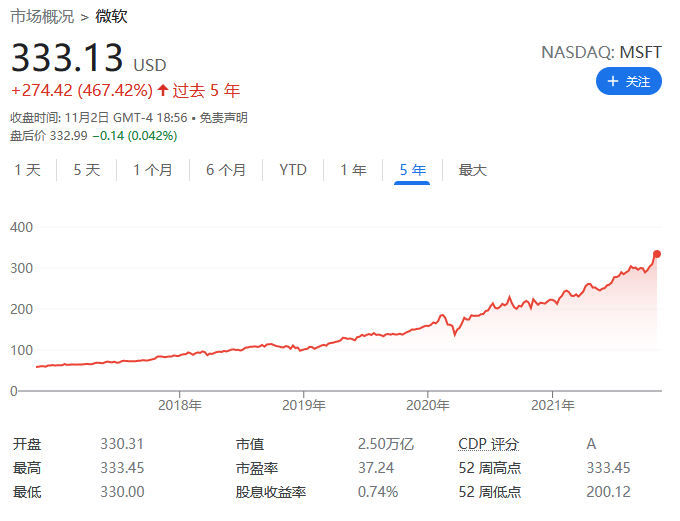Click the 2020年 axis label

(428, 405)
